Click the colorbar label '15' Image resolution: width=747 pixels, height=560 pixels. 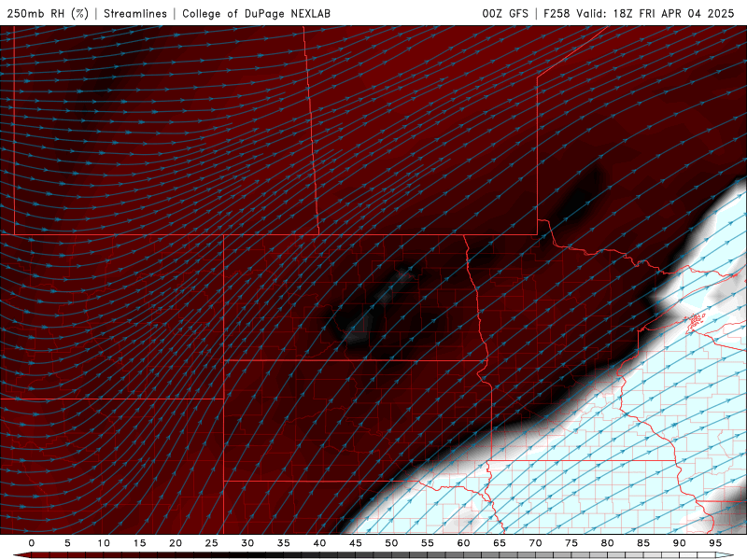[x=139, y=543]
